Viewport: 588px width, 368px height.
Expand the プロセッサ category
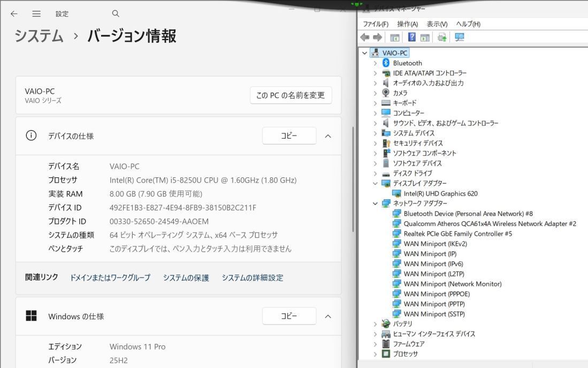[375, 354]
